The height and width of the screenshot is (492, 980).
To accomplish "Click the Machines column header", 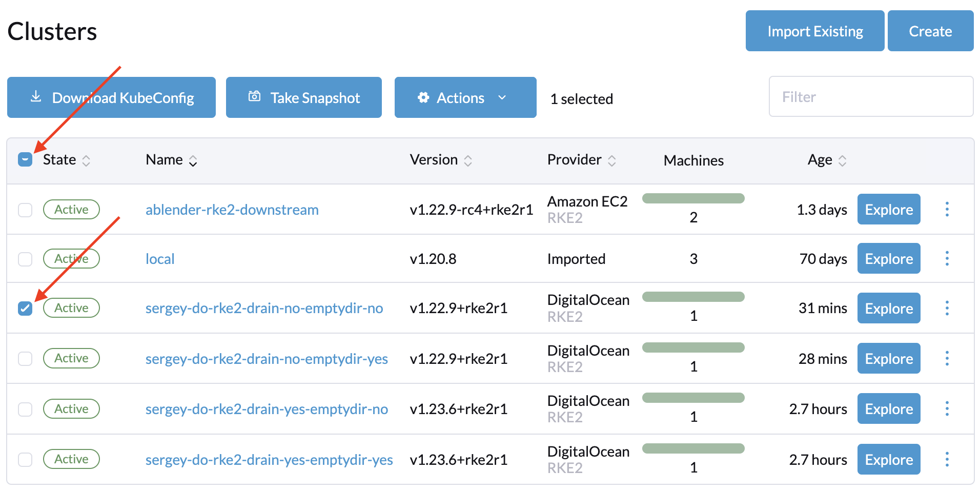I will coord(693,160).
